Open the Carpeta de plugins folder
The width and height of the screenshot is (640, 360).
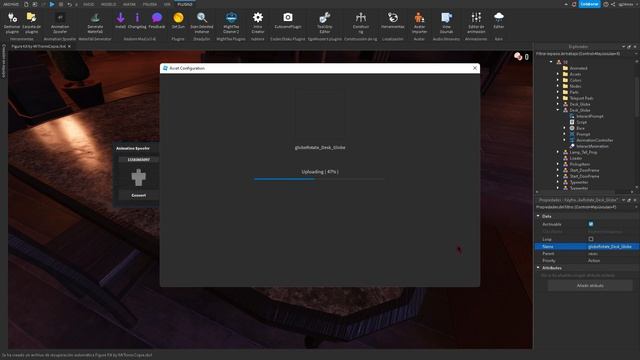click(31, 22)
